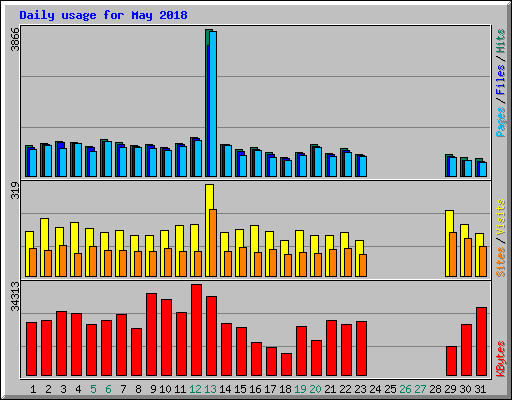This screenshot has height=400, width=512.
Task: Click day 25 on the x-axis
Action: pos(390,389)
